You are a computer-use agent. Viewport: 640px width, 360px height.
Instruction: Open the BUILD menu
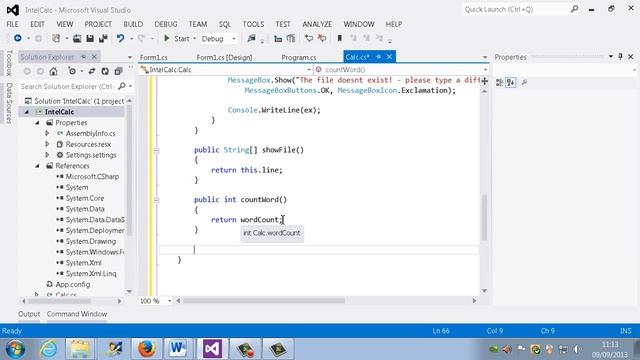[133, 24]
